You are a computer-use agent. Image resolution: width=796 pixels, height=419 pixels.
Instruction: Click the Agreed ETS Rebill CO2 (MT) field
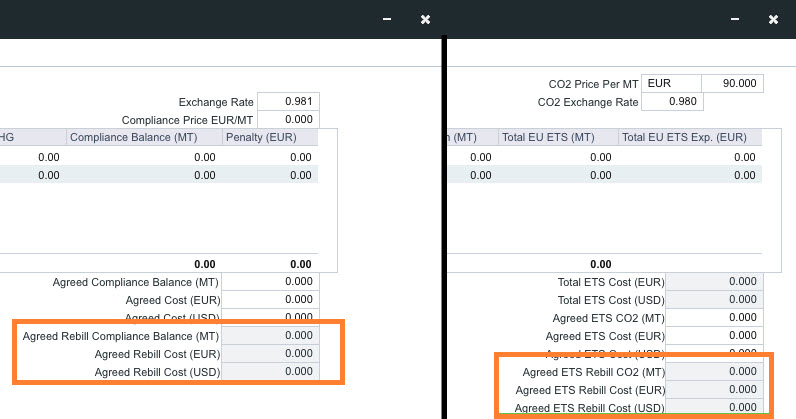(714, 372)
